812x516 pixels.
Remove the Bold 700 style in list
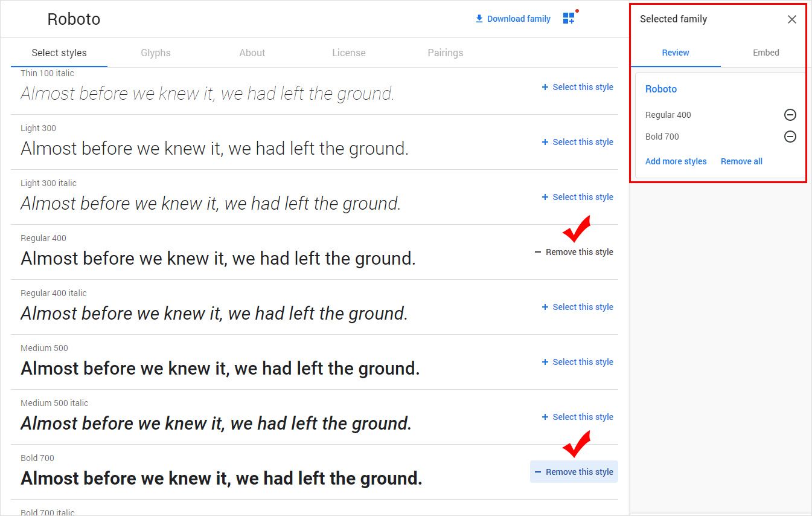pos(574,472)
